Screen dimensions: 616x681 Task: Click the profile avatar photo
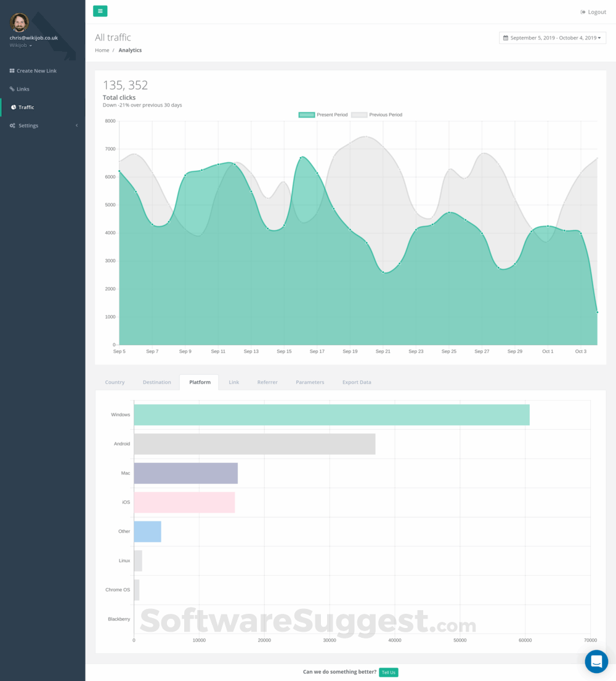pyautogui.click(x=19, y=22)
